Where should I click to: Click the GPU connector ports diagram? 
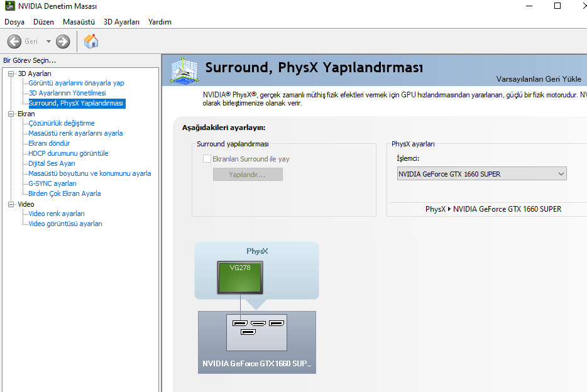point(257,332)
